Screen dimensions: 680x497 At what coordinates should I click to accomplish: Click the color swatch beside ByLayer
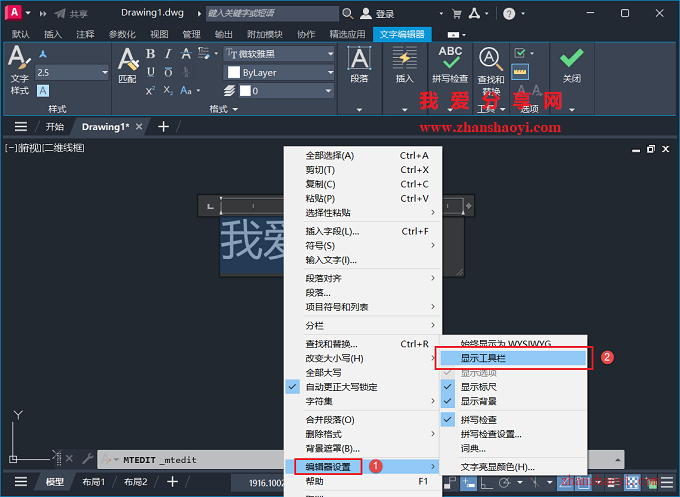point(231,73)
